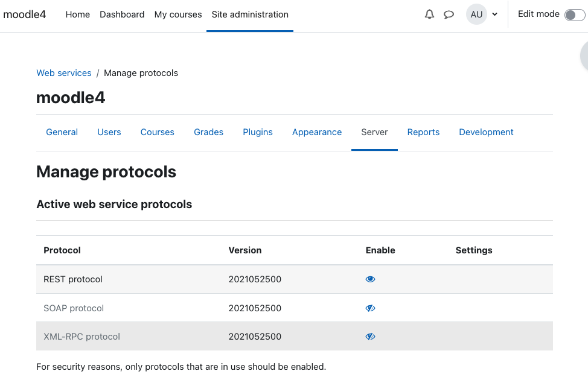
Task: Open the messaging speech bubble icon
Action: point(449,14)
